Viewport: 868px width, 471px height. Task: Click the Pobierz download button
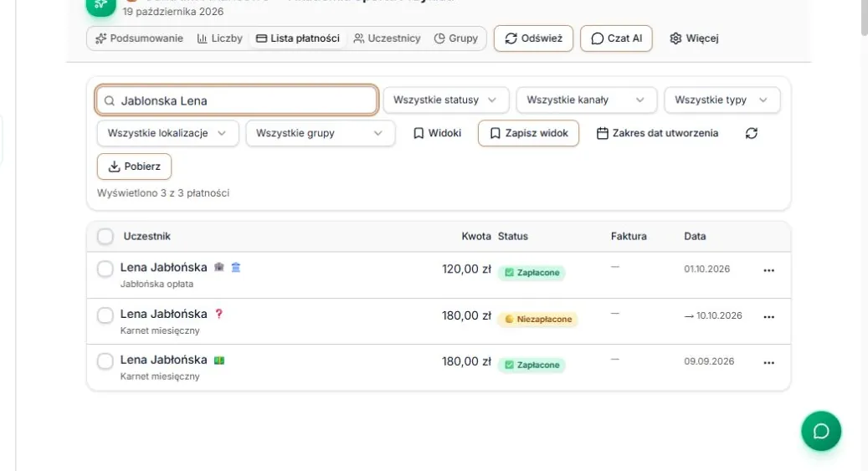pyautogui.click(x=134, y=166)
